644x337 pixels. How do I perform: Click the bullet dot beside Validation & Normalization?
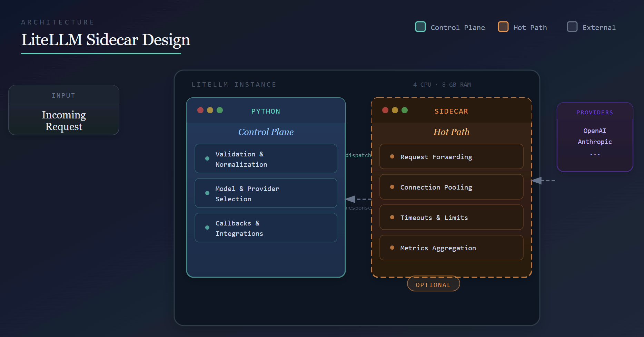(x=207, y=158)
